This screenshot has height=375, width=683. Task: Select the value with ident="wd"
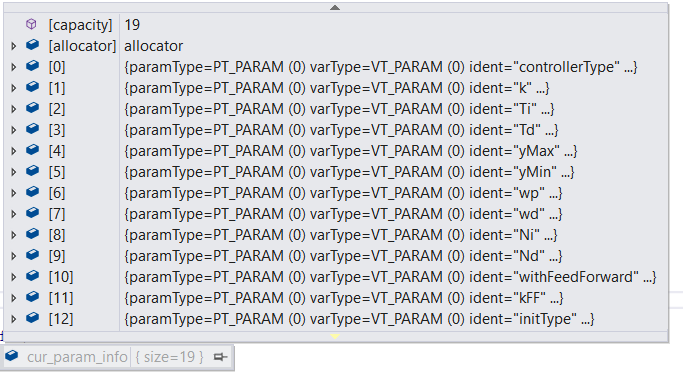(343, 214)
